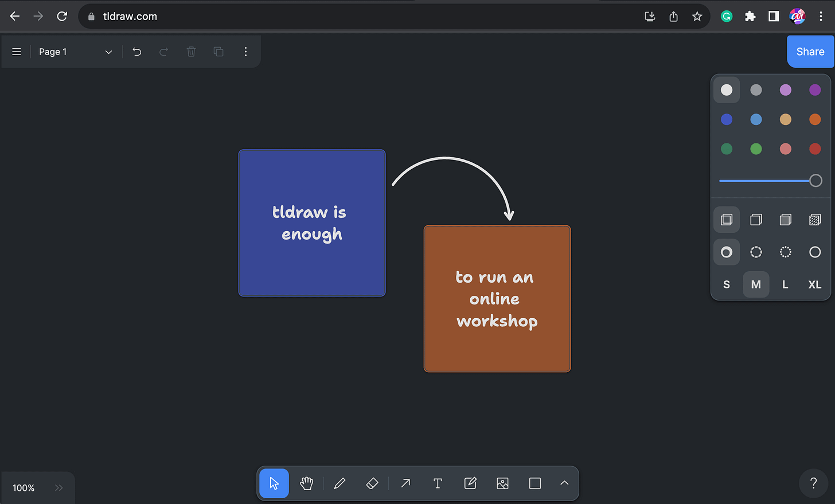
Task: Pick the light red color swatch
Action: 786,149
